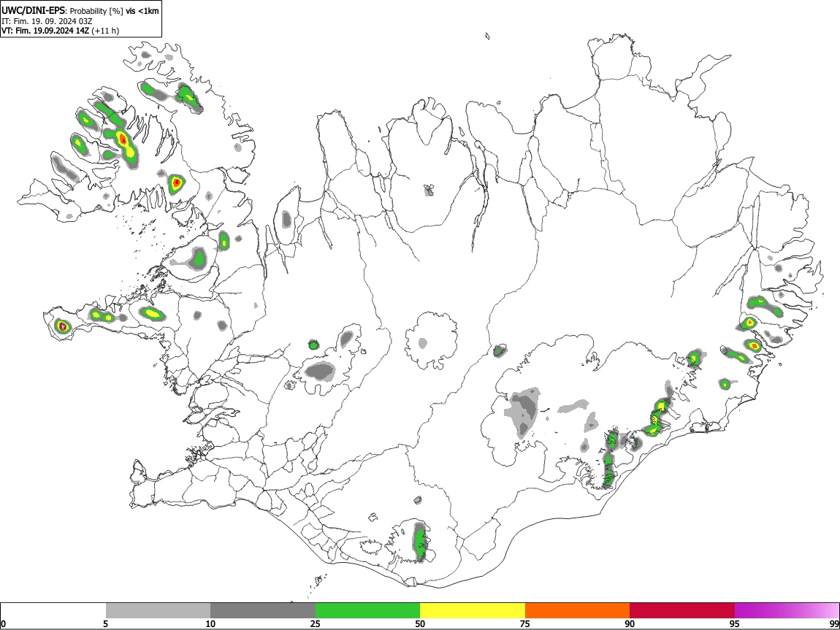840x630 pixels.
Task: Click the 'IT: Fim. 19. 09. 2024 03Z' line
Action: 47,21
